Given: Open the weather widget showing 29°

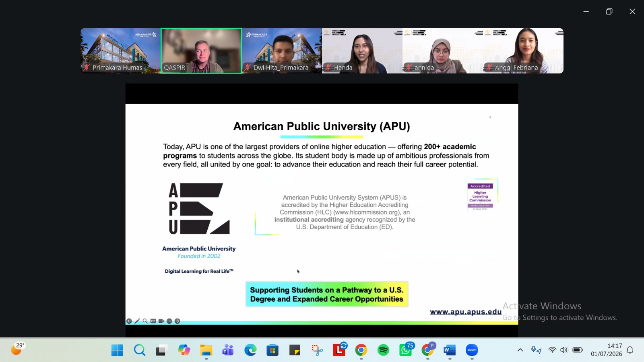Looking at the screenshot, I should pos(18,349).
